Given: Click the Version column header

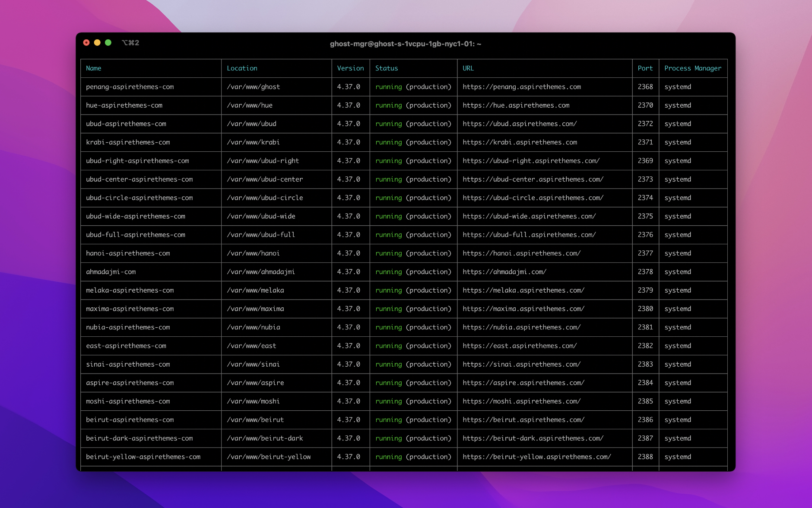Looking at the screenshot, I should point(350,68).
